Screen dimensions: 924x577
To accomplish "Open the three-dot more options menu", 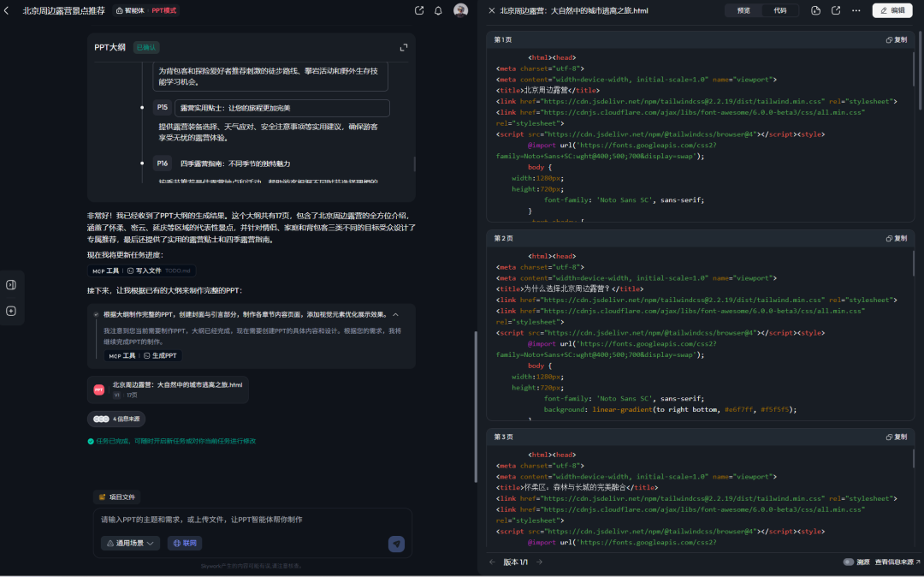I will [856, 10].
